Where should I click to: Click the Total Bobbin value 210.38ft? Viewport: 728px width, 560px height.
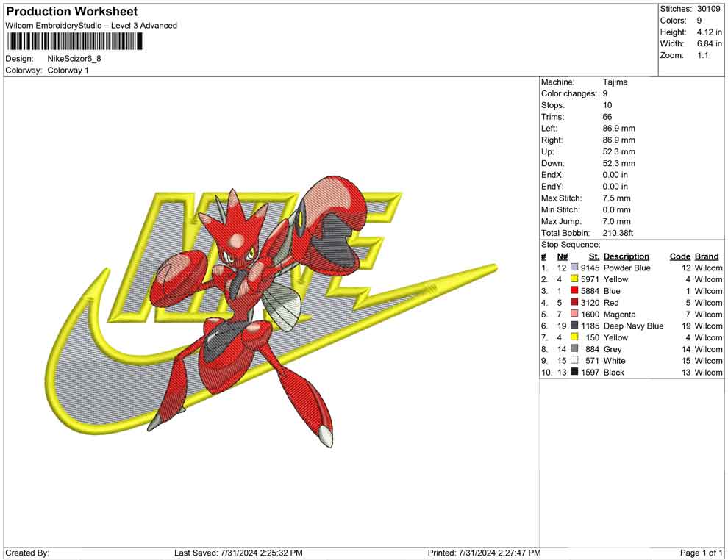[618, 233]
